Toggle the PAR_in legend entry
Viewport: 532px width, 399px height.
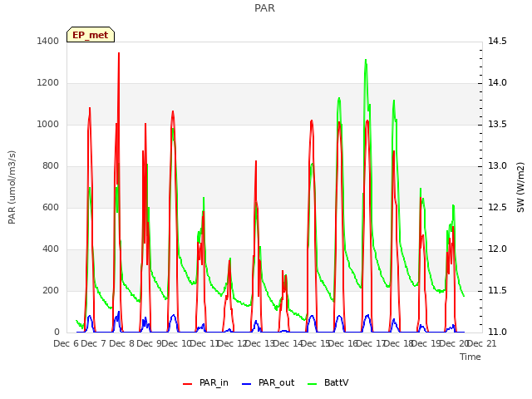(x=205, y=383)
